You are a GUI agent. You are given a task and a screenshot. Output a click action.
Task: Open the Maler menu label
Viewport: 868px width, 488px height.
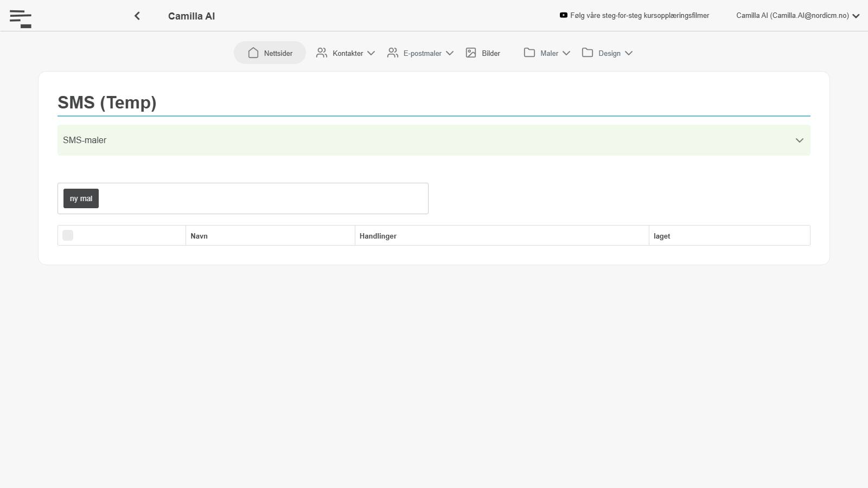[x=549, y=53]
